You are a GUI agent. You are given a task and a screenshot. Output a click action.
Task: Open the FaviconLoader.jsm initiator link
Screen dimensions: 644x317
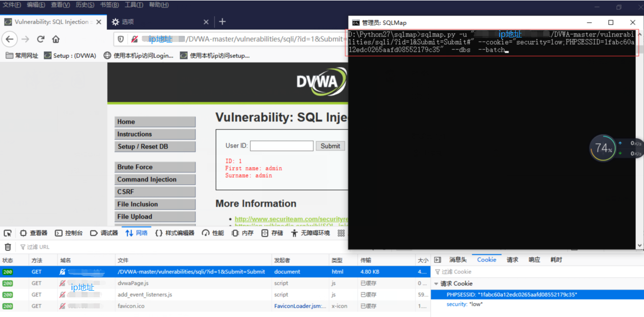300,306
